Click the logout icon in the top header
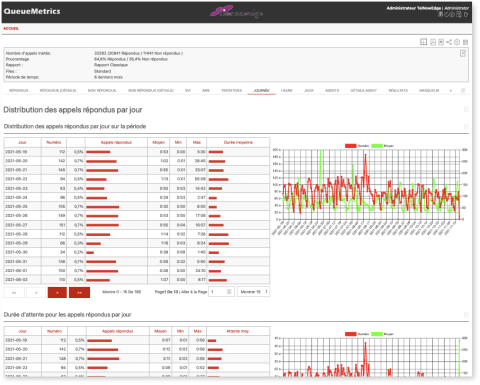Screen dimensions: 480x385 pos(466,14)
